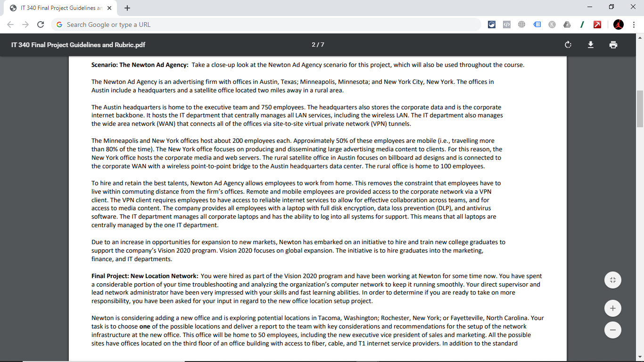
Task: Toggle the globe extension icon
Action: click(522, 24)
